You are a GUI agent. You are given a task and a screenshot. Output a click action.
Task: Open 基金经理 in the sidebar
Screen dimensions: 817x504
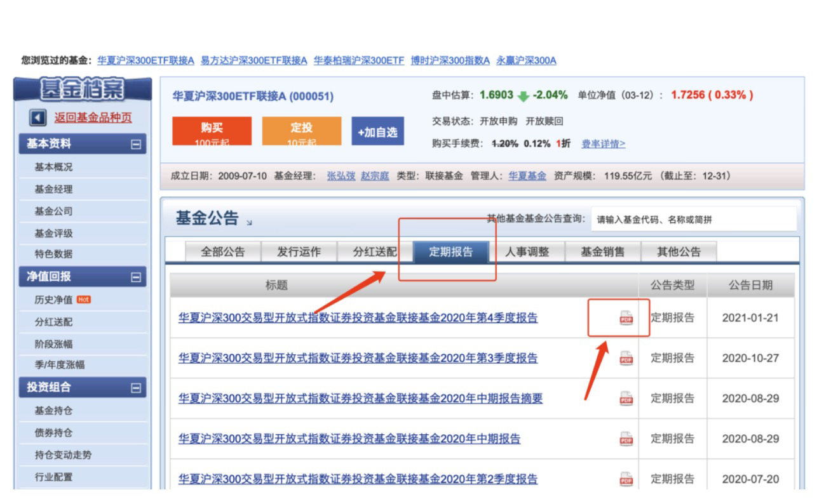click(53, 189)
